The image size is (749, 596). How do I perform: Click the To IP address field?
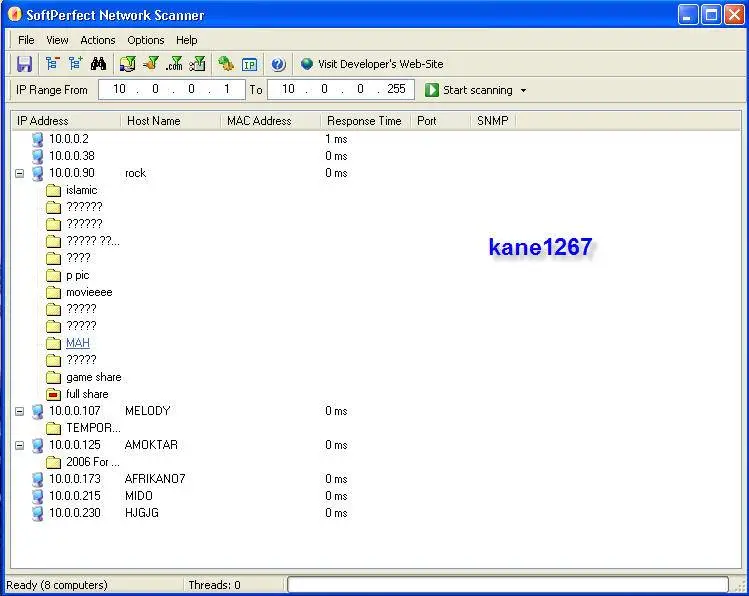[341, 89]
